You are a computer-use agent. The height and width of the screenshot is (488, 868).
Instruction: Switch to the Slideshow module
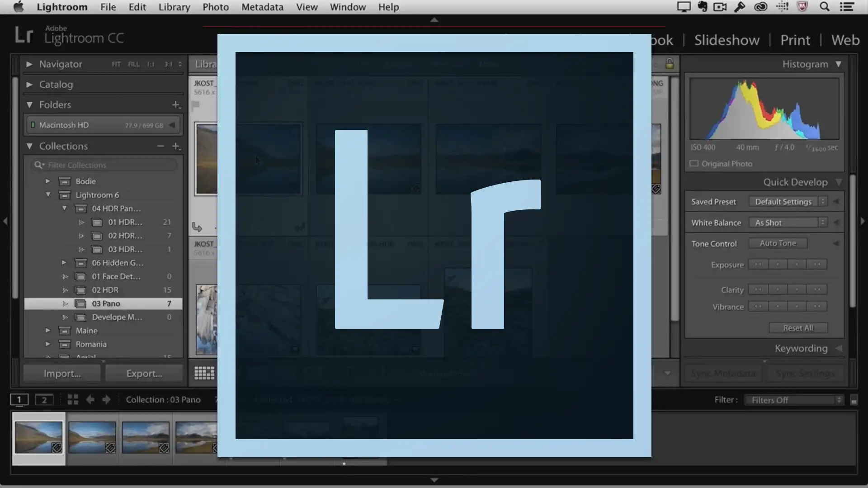(x=726, y=40)
